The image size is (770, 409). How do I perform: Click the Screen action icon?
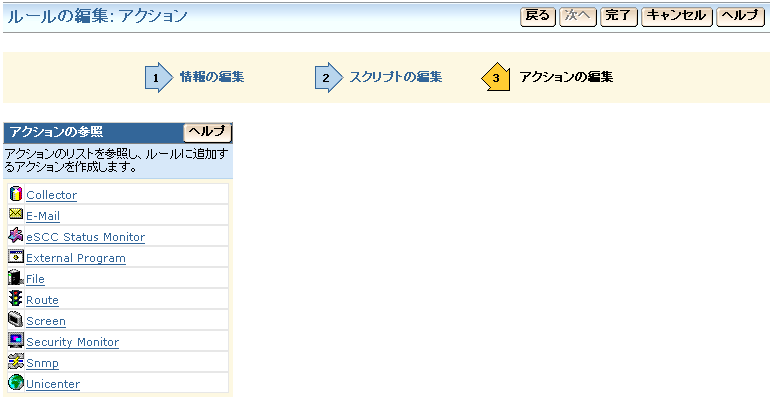pos(16,320)
